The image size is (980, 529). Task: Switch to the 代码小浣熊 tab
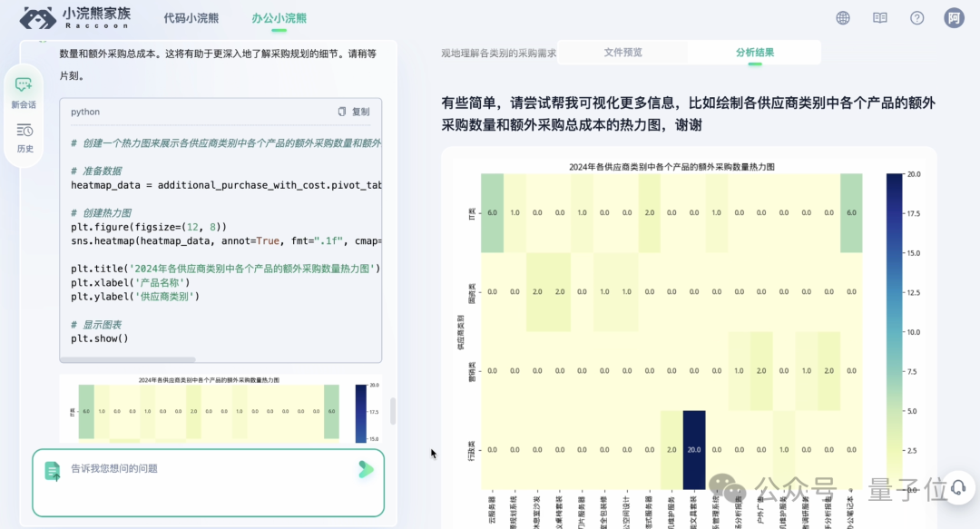191,18
